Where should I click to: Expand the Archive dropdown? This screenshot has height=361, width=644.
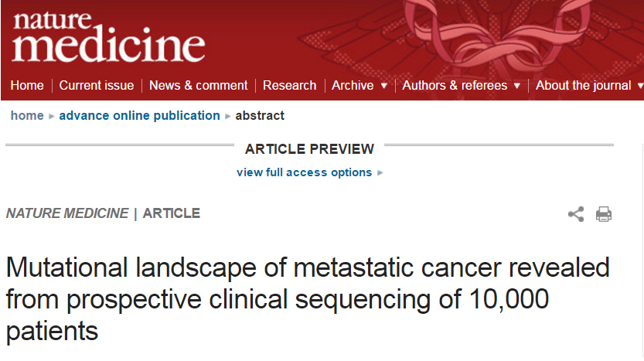coord(359,86)
